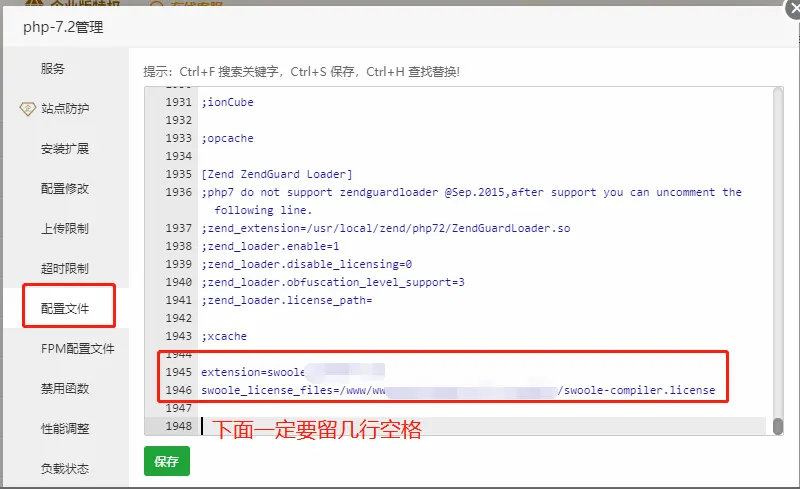This screenshot has width=800, height=489.
Task: Click line number 1948 in the gutter
Action: click(178, 426)
